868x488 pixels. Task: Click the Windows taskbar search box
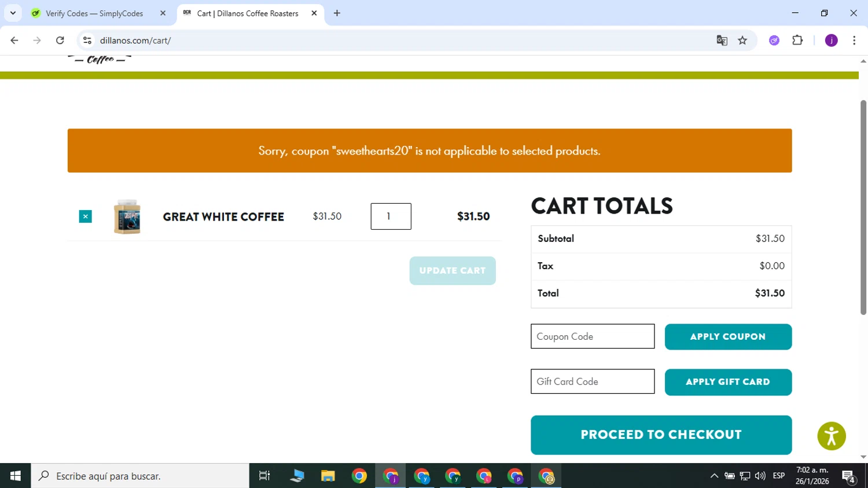(x=140, y=476)
